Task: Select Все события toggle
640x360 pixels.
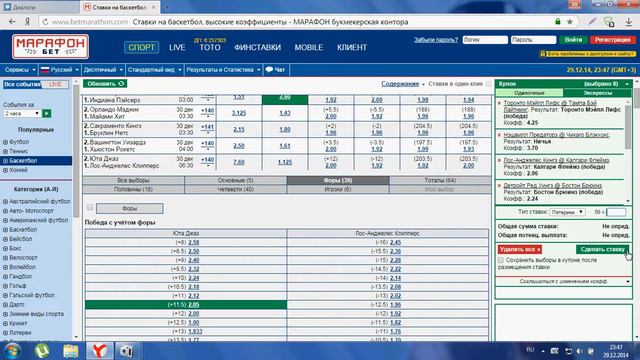Action: coord(22,84)
